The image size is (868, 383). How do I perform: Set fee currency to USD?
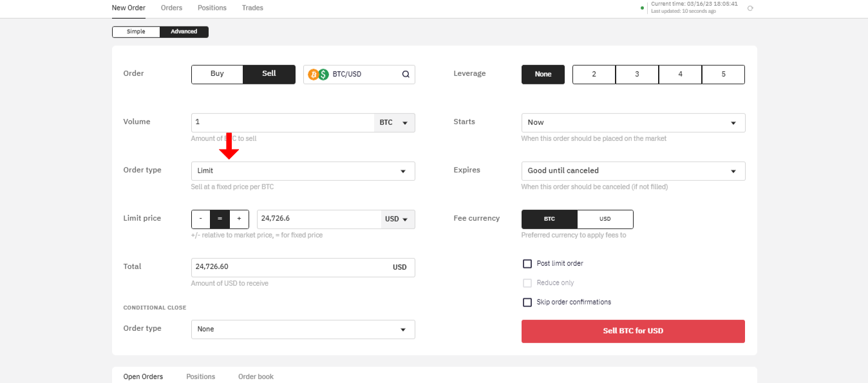point(605,219)
